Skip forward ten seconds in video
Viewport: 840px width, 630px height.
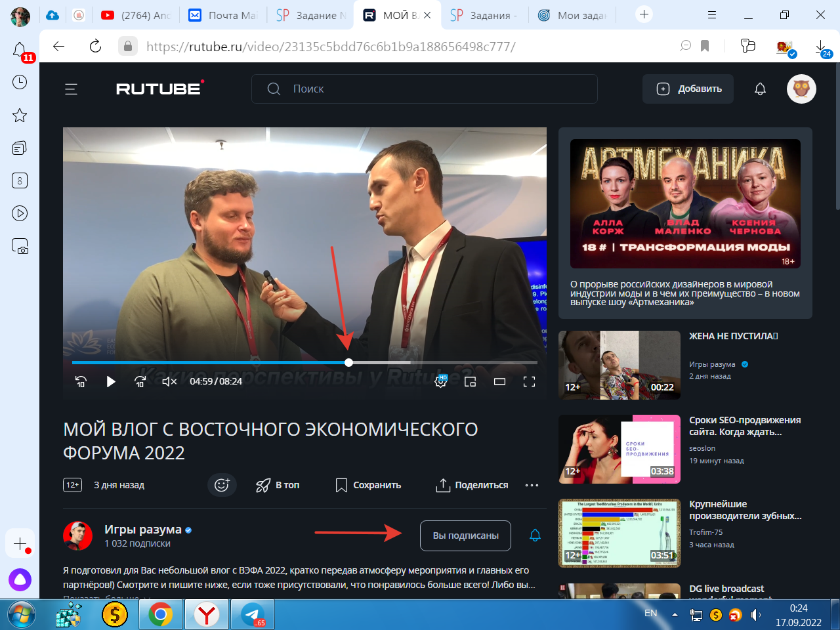[x=140, y=381]
